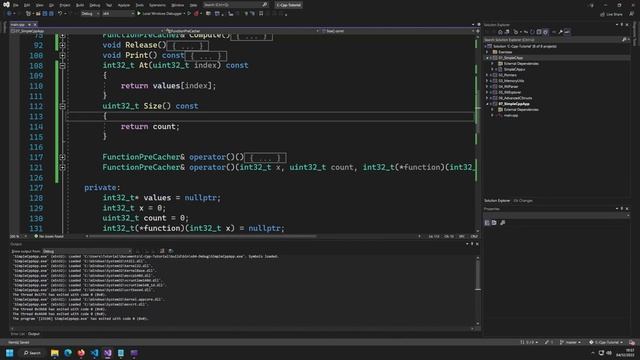The width and height of the screenshot is (640, 360).
Task: Open Microsoft Edge from the taskbar
Action: click(68, 353)
